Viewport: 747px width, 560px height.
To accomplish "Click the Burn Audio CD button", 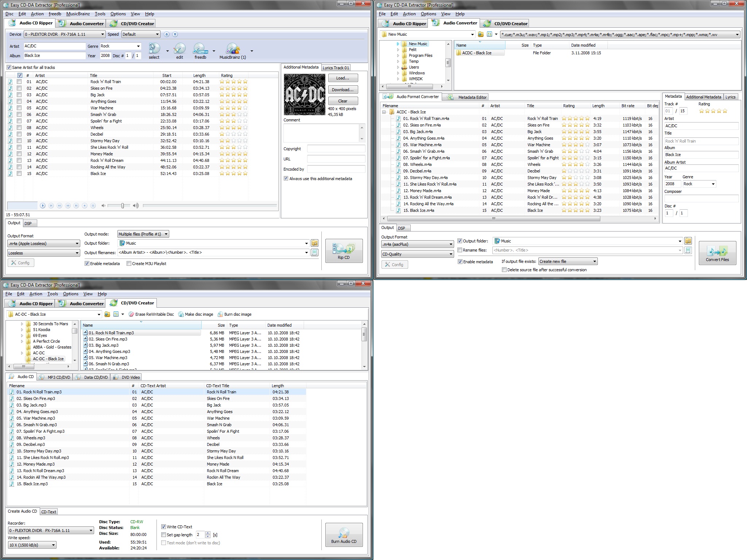I will [x=344, y=535].
